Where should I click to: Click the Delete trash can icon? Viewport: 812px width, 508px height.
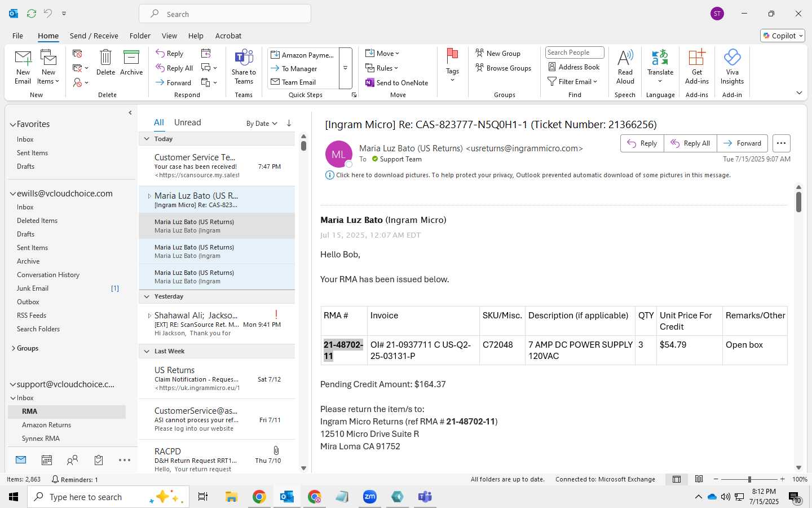tap(105, 63)
